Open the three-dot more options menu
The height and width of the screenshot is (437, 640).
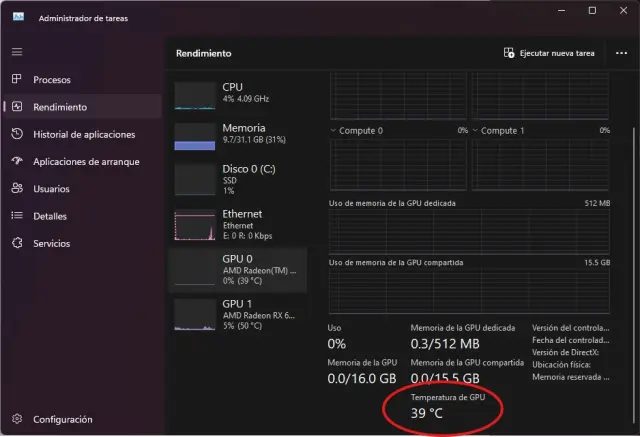620,53
